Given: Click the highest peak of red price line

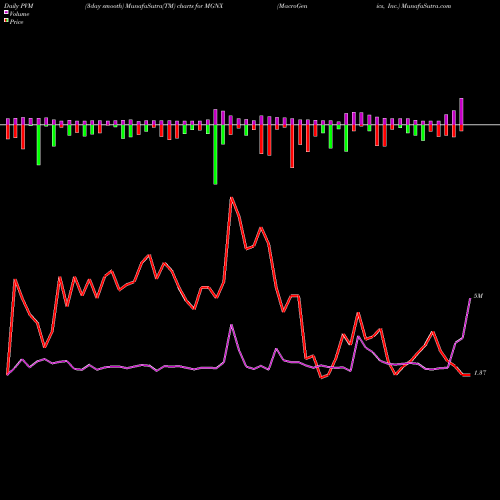Looking at the screenshot, I should click(x=231, y=198).
